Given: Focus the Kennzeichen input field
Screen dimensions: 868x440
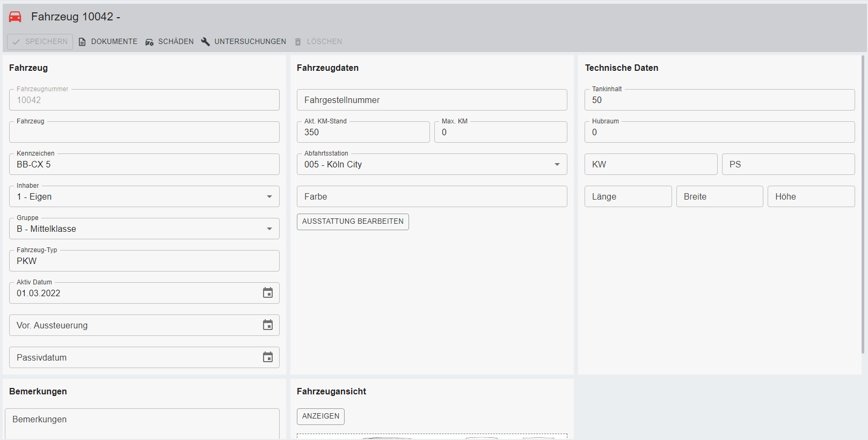Looking at the screenshot, I should (144, 165).
